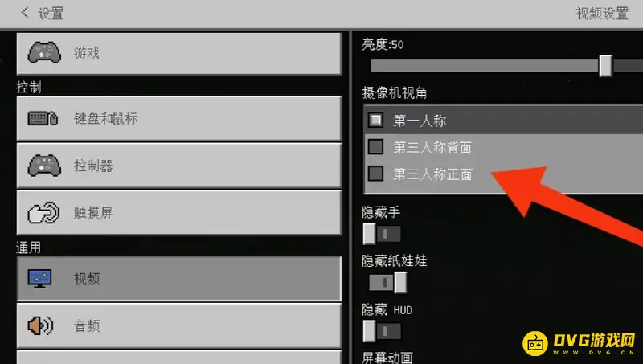Click the 设置 title text in header
The height and width of the screenshot is (364, 643).
(51, 14)
